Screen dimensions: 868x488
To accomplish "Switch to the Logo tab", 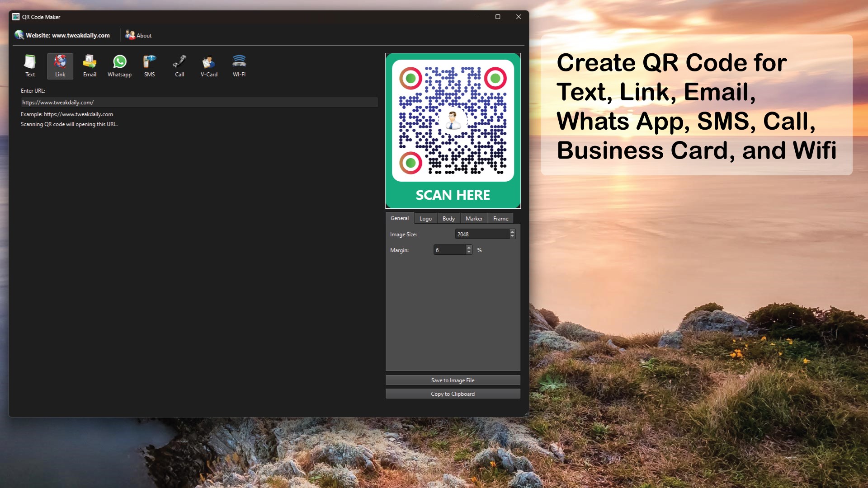I will (x=425, y=219).
